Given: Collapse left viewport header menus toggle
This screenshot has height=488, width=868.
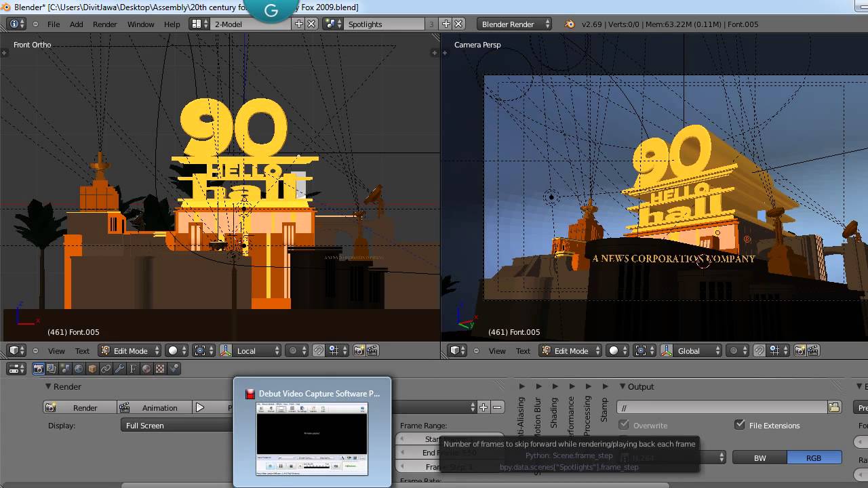Looking at the screenshot, I should (x=35, y=350).
